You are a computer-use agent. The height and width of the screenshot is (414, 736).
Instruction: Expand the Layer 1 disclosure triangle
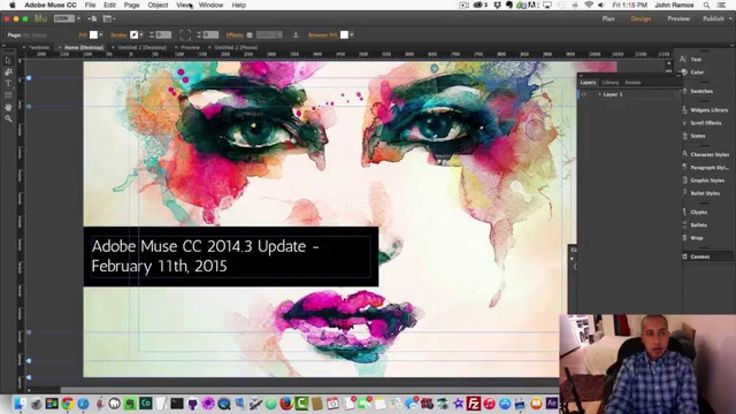click(599, 94)
